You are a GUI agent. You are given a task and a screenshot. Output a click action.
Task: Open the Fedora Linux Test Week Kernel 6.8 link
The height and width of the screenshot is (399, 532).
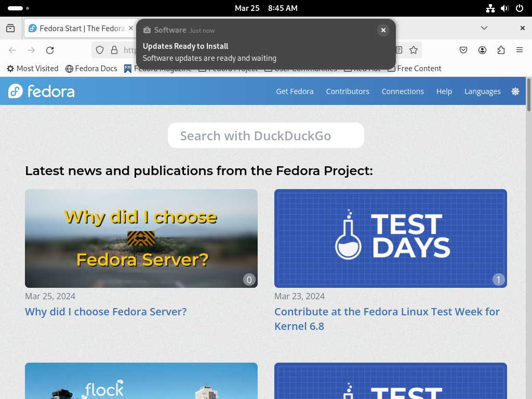tap(387, 319)
